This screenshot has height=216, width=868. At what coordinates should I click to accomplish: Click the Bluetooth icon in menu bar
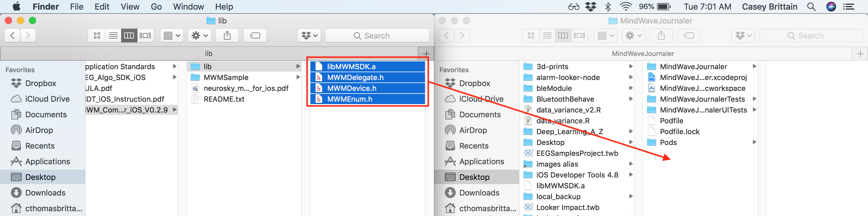point(608,7)
